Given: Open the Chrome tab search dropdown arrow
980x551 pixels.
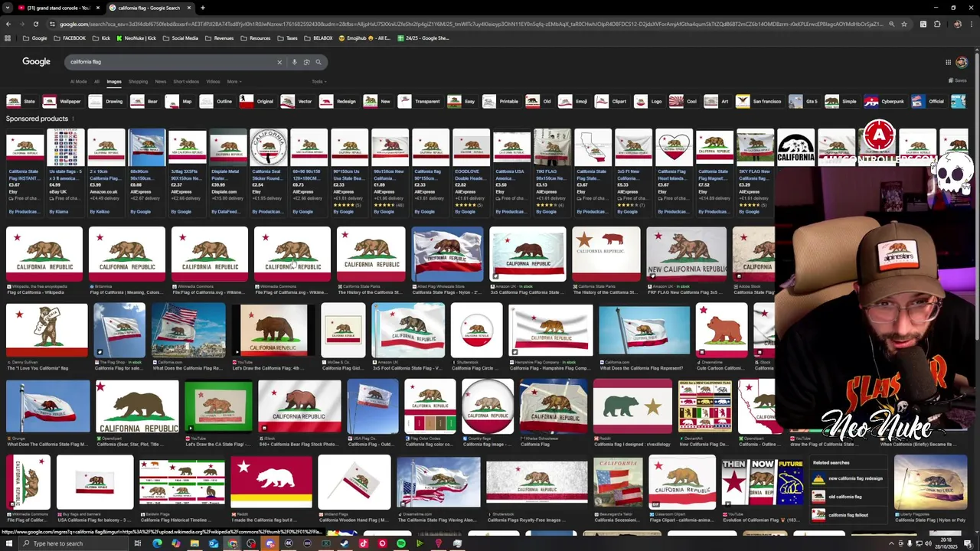Looking at the screenshot, I should click(x=8, y=8).
